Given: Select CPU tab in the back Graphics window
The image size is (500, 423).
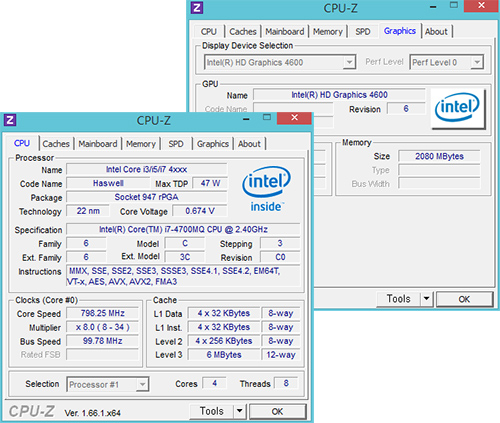Looking at the screenshot, I should [x=209, y=32].
